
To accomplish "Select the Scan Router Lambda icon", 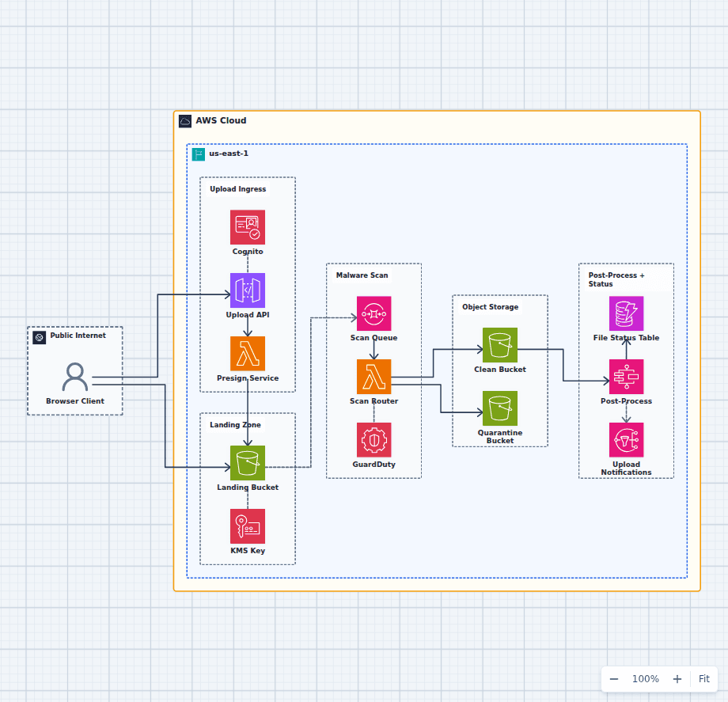I will point(373,377).
